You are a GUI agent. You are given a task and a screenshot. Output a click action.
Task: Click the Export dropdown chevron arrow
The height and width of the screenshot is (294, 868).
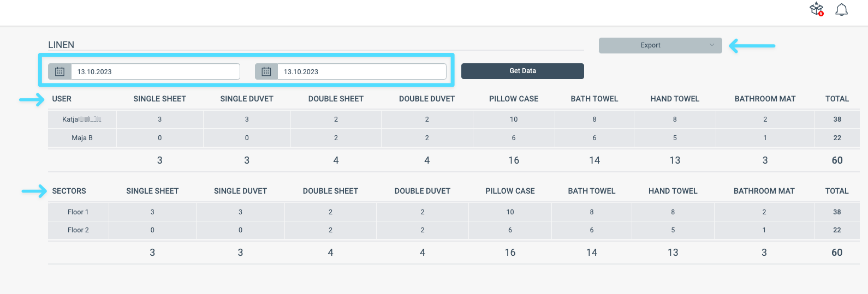click(712, 45)
